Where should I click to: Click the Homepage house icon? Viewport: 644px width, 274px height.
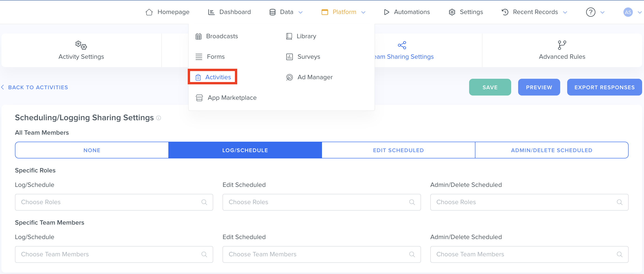149,12
